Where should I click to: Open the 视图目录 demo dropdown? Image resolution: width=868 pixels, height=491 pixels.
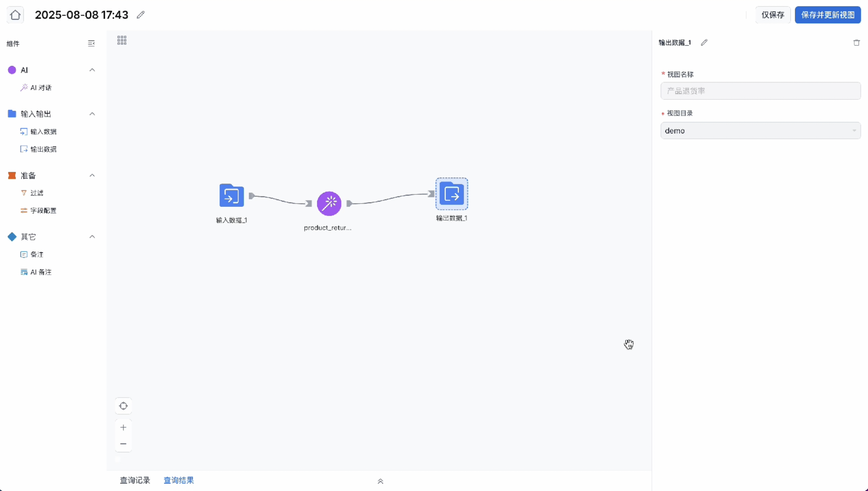coord(760,131)
